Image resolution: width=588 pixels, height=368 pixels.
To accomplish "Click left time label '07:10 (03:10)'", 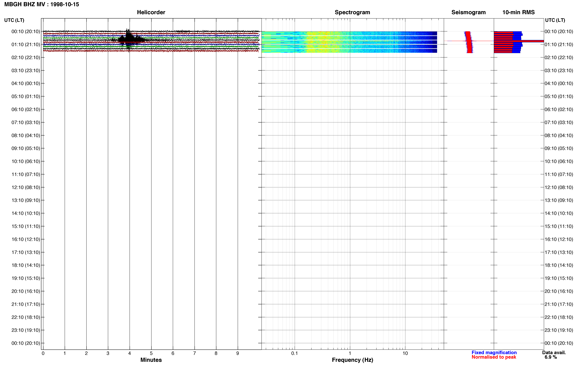I will pos(26,122).
